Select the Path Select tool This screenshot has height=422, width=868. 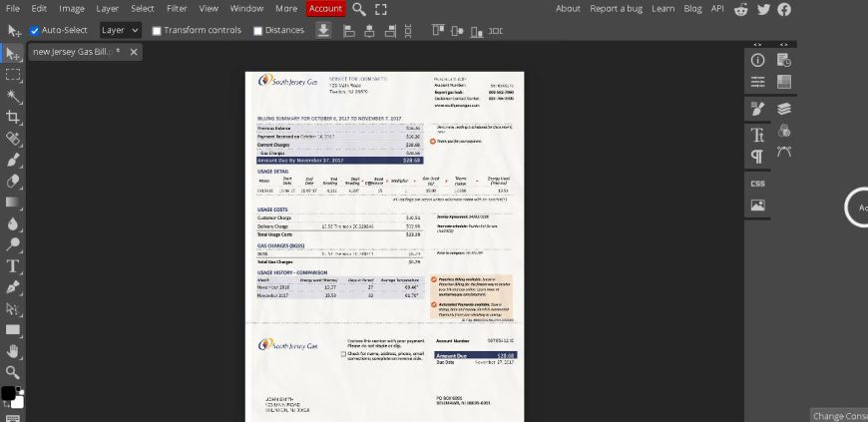tap(13, 308)
